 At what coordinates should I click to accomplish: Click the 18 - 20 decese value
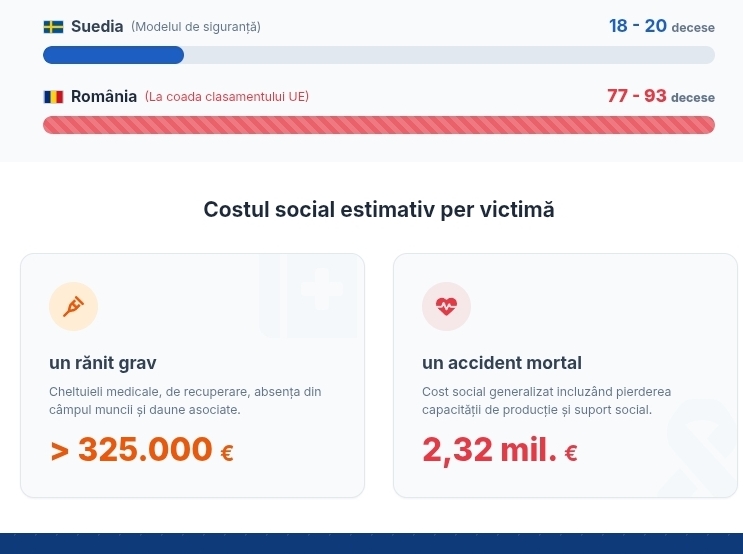[x=662, y=26]
